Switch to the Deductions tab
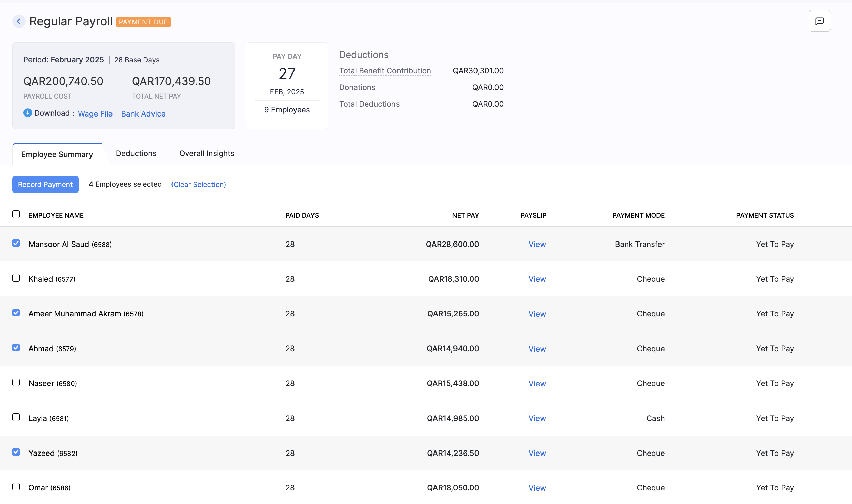 (x=136, y=153)
